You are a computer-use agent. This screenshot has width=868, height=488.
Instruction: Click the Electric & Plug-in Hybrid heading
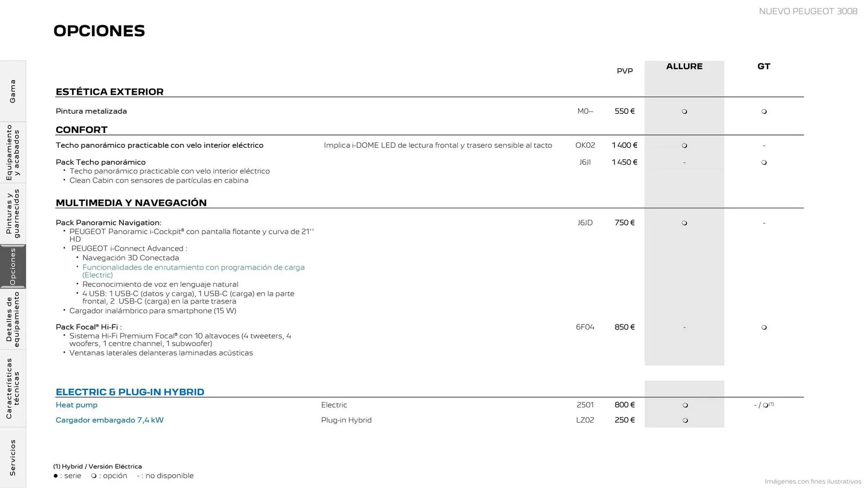[130, 392]
